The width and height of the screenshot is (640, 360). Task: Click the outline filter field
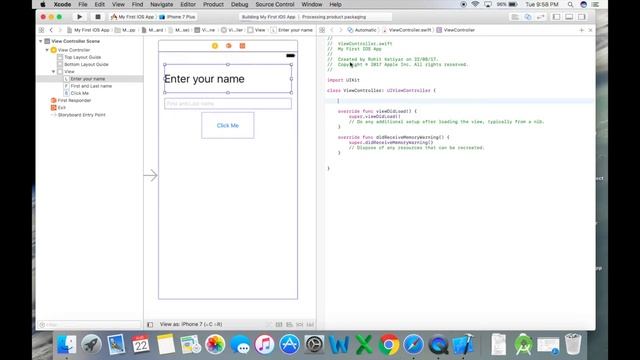[x=89, y=325]
